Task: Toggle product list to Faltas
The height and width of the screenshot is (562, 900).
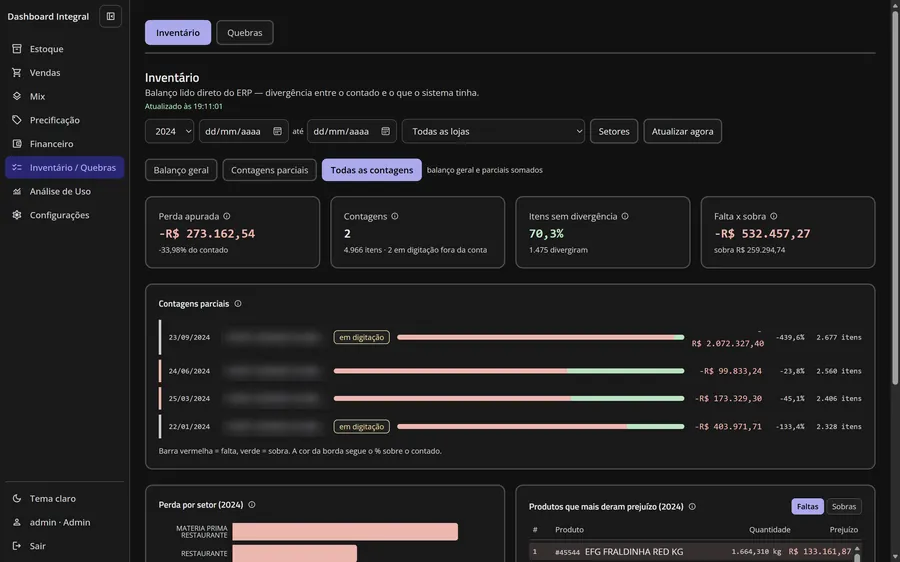Action: pyautogui.click(x=807, y=506)
